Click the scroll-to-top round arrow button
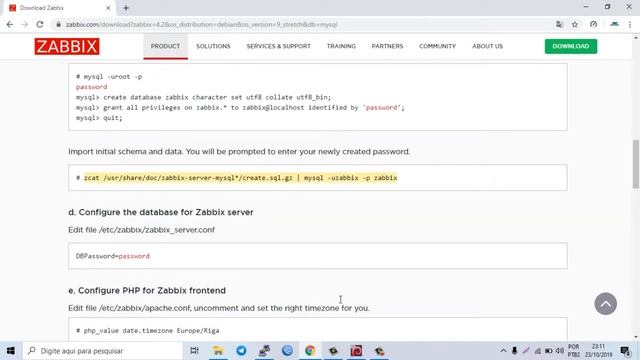Viewport: 640px width, 360px height. click(605, 304)
